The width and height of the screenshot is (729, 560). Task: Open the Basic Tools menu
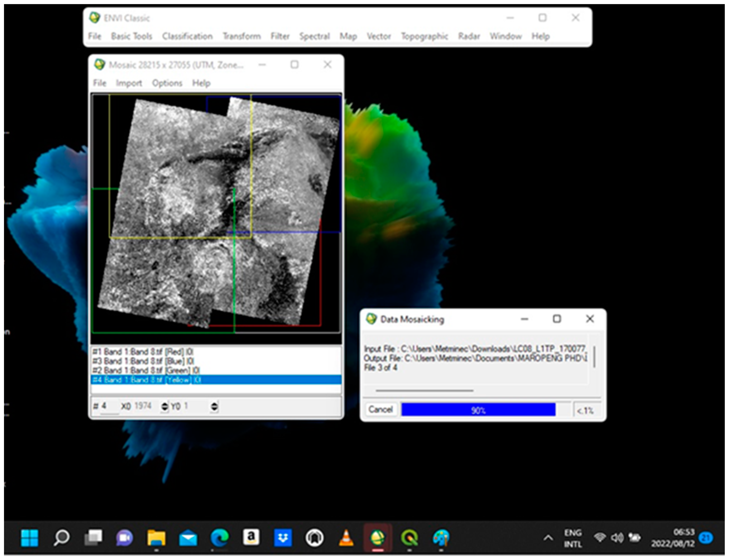[132, 36]
